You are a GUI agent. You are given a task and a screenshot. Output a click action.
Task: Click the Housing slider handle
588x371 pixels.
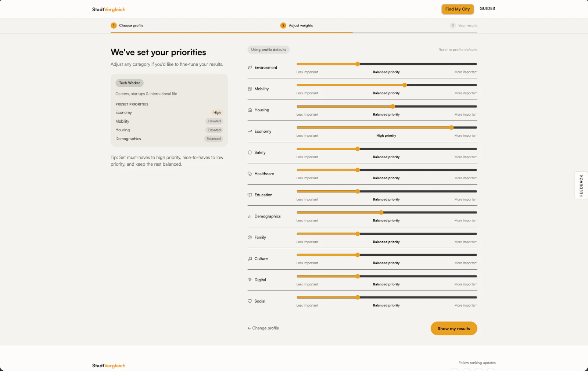click(393, 107)
